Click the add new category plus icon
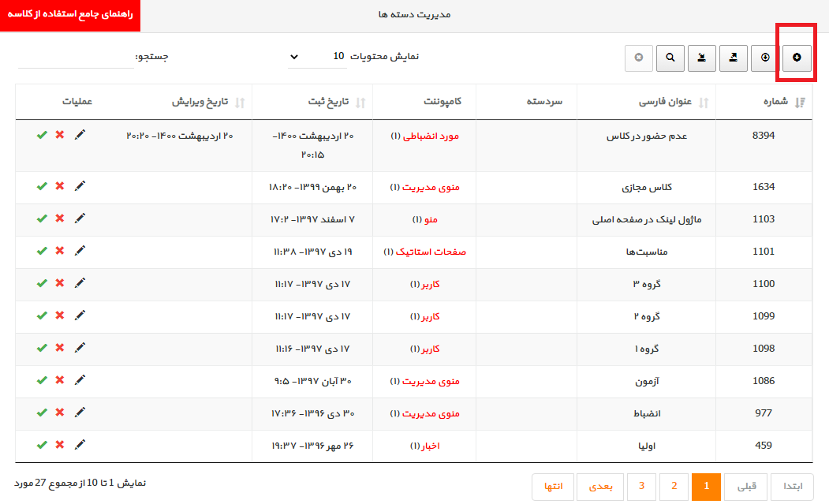This screenshot has width=829, height=504. click(797, 58)
